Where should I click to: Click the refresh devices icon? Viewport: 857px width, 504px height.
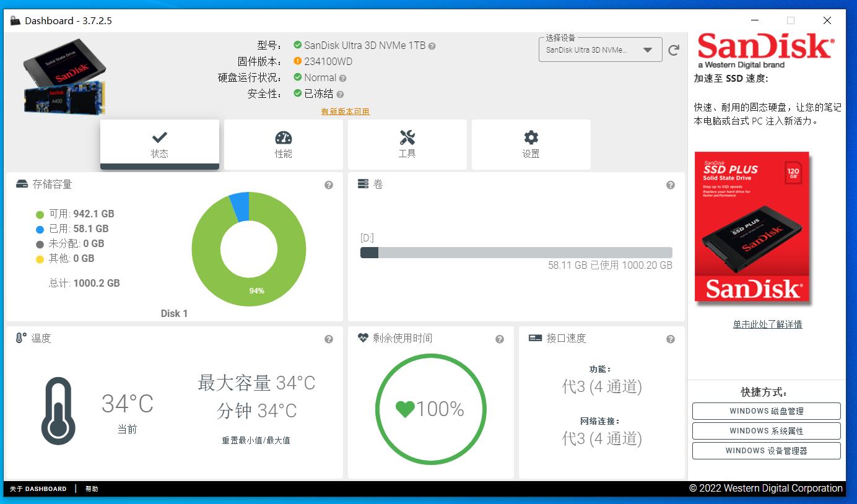[x=674, y=50]
